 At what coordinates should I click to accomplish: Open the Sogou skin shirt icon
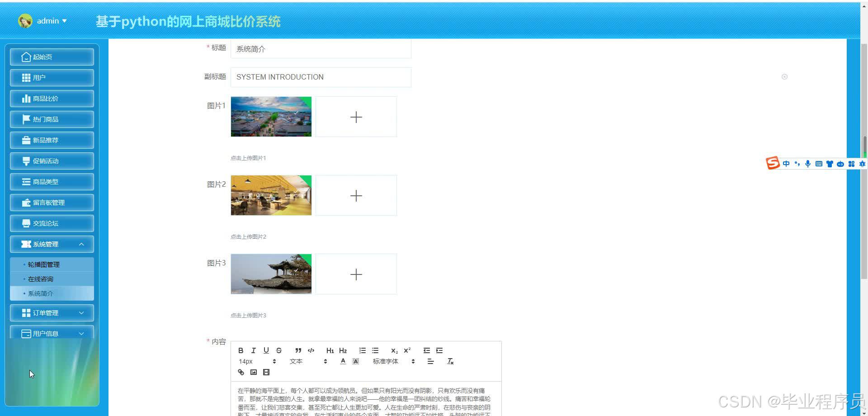pos(830,164)
